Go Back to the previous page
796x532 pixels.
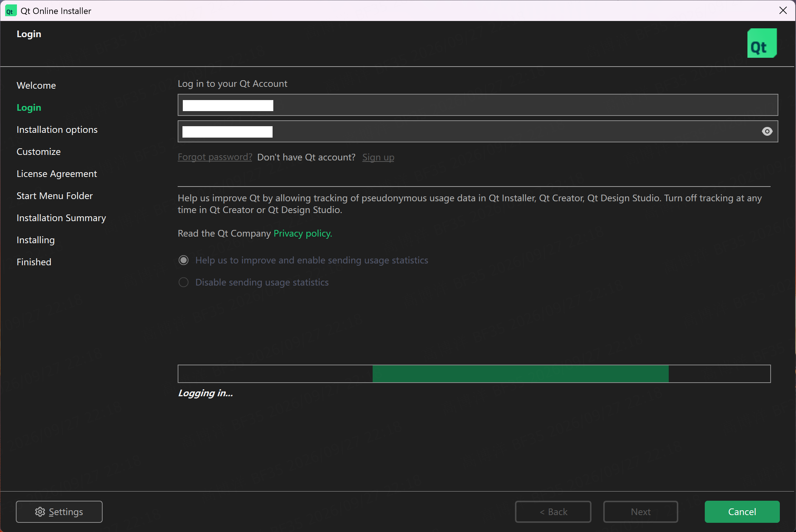(553, 512)
